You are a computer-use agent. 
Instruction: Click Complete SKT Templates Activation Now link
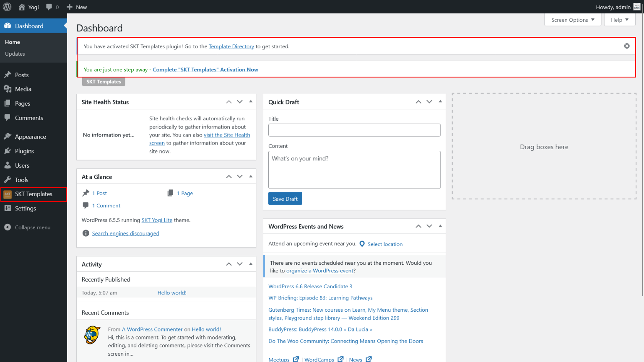coord(205,70)
